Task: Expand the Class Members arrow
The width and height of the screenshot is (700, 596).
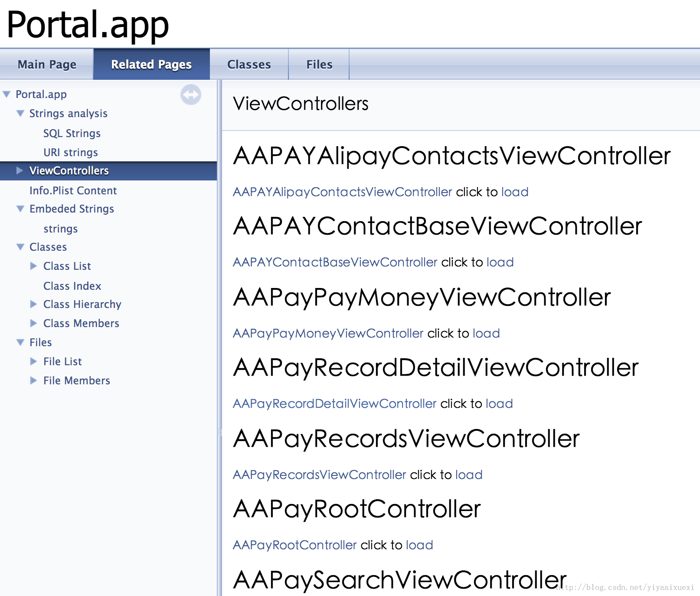Action: 33,323
